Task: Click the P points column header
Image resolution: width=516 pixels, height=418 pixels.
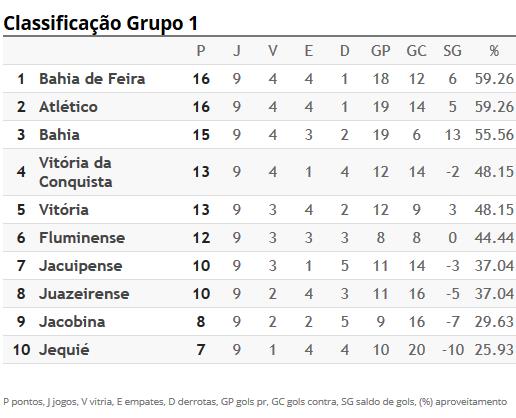Action: click(201, 51)
